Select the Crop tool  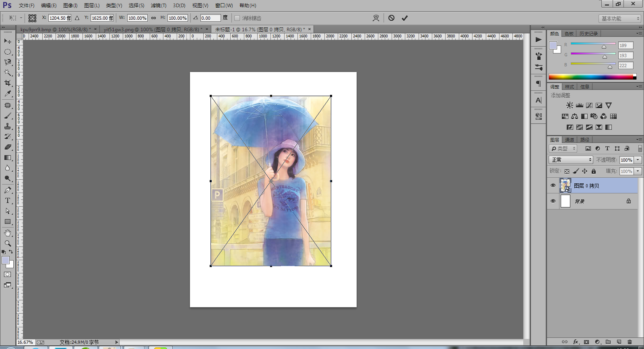click(x=8, y=83)
